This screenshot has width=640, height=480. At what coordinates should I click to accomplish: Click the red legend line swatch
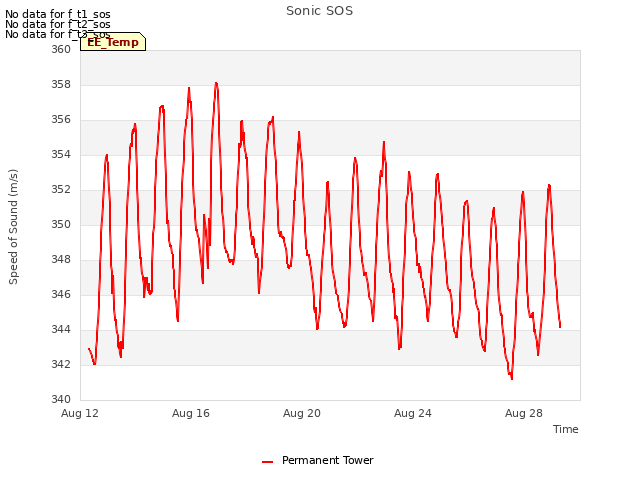point(267,462)
